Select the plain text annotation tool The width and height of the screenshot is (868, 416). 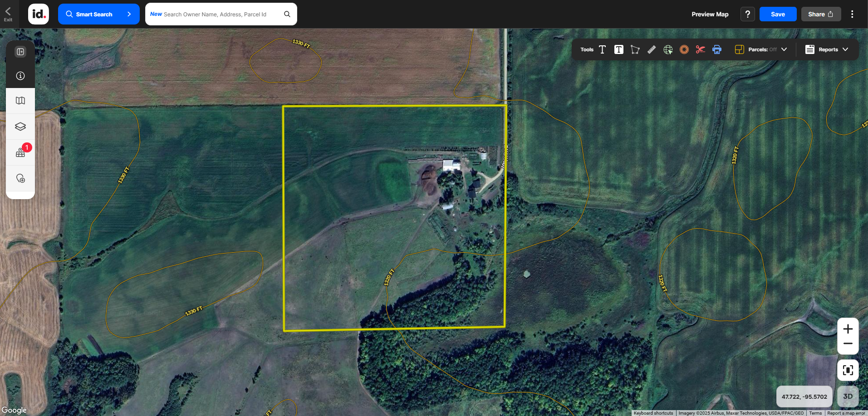coord(602,50)
